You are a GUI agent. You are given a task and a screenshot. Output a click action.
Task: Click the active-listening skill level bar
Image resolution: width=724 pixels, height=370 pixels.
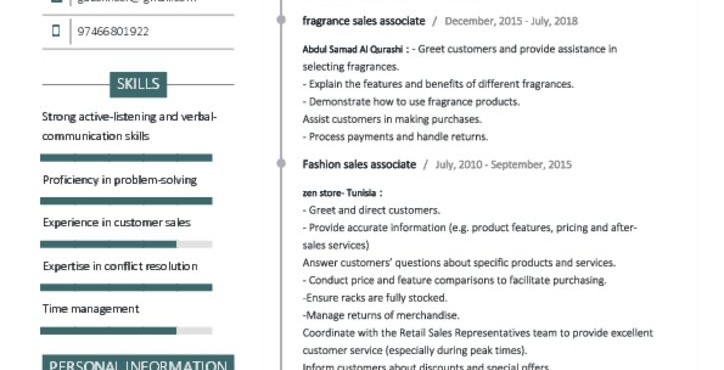click(x=126, y=158)
